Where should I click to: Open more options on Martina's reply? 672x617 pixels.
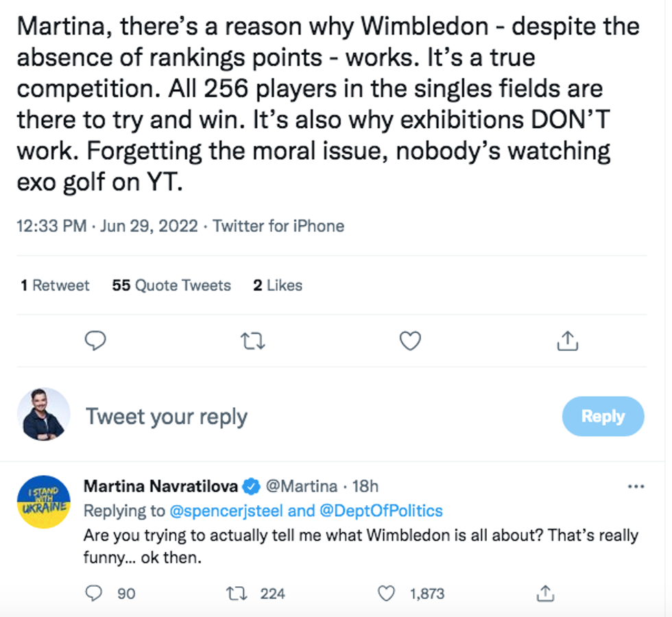[x=636, y=487]
